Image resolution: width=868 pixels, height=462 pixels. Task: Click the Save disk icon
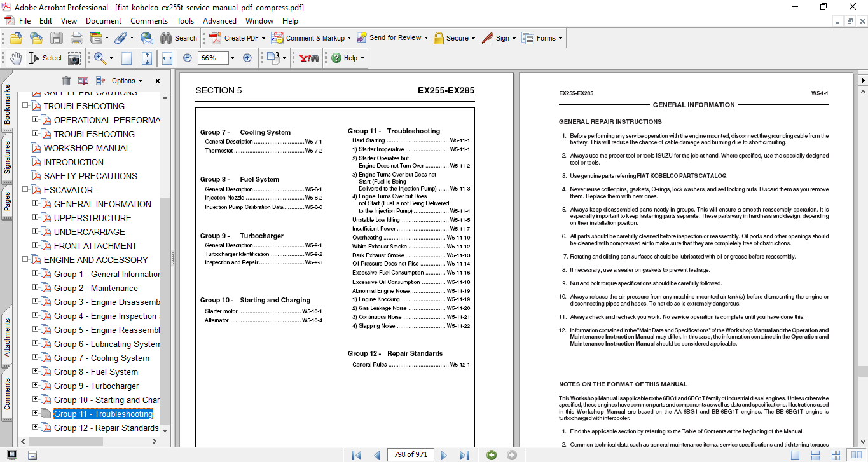tap(57, 38)
